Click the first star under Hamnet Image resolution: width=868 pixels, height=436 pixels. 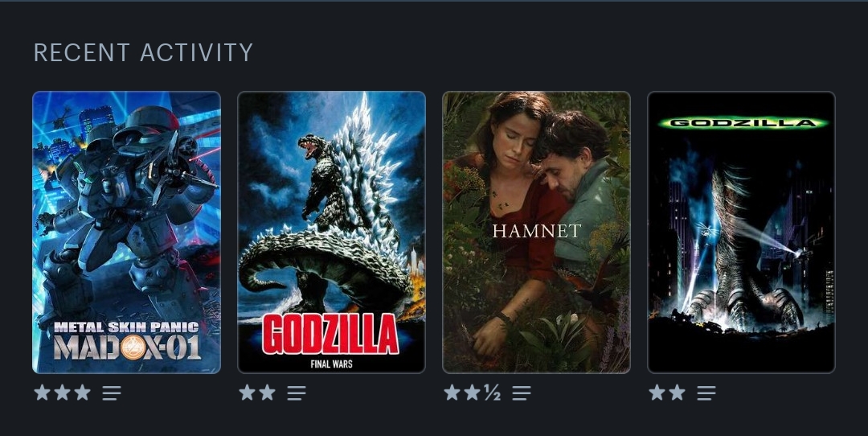point(452,393)
